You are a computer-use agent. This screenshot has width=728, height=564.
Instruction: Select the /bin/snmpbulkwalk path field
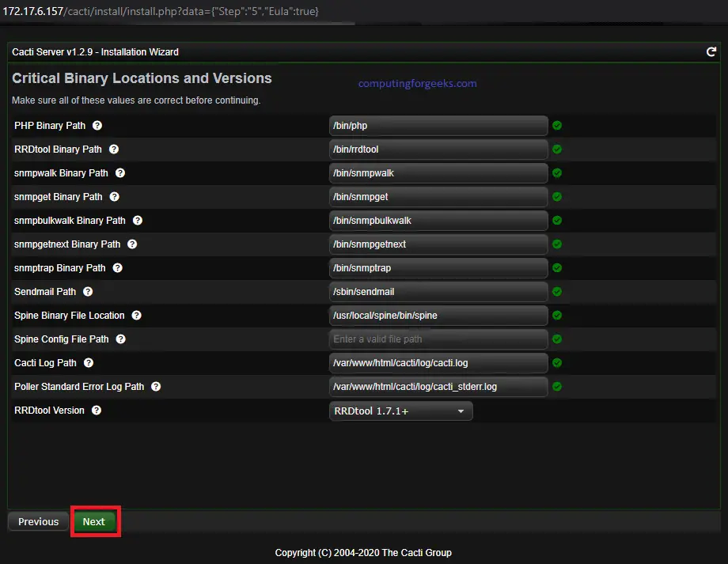(438, 220)
